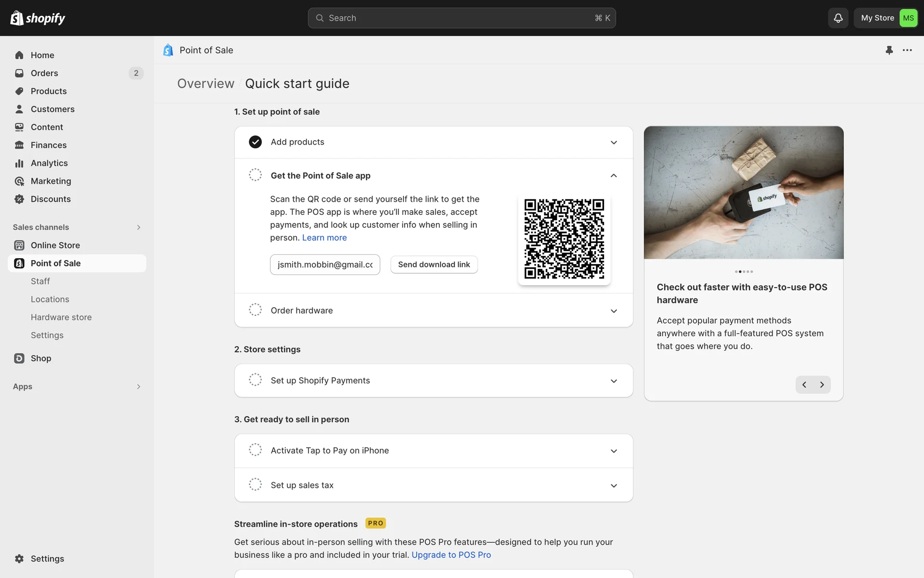Image resolution: width=924 pixels, height=578 pixels.
Task: Click the Shop channel icon
Action: (x=19, y=358)
